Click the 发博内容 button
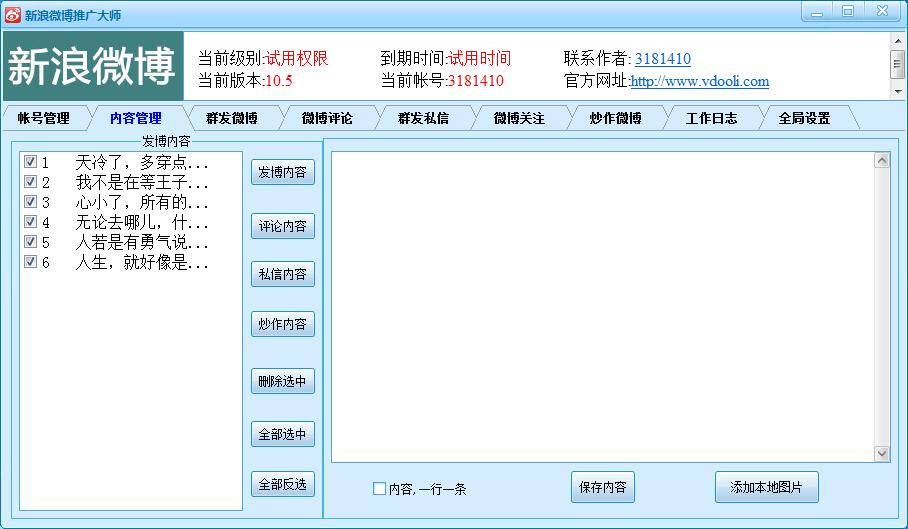Image resolution: width=908 pixels, height=529 pixels. pyautogui.click(x=283, y=172)
